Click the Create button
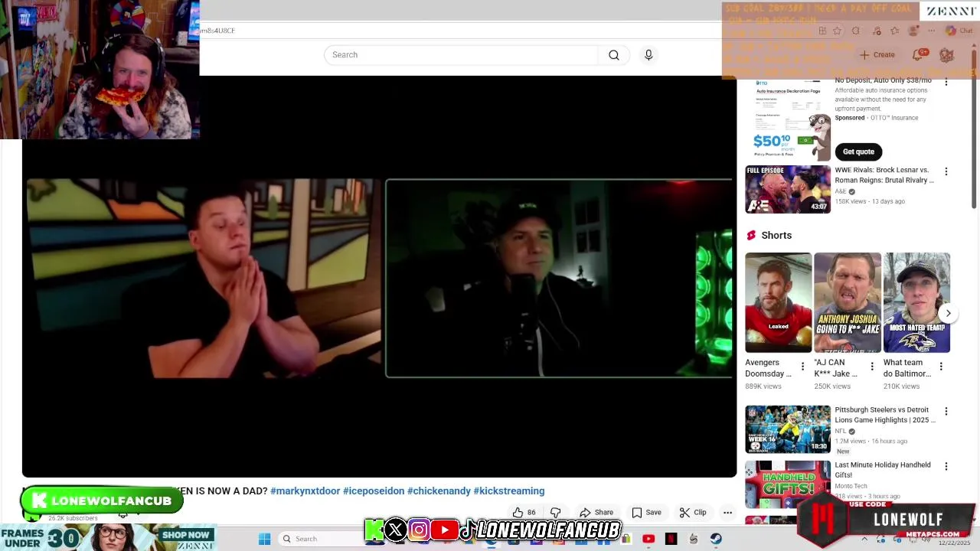 (x=877, y=55)
